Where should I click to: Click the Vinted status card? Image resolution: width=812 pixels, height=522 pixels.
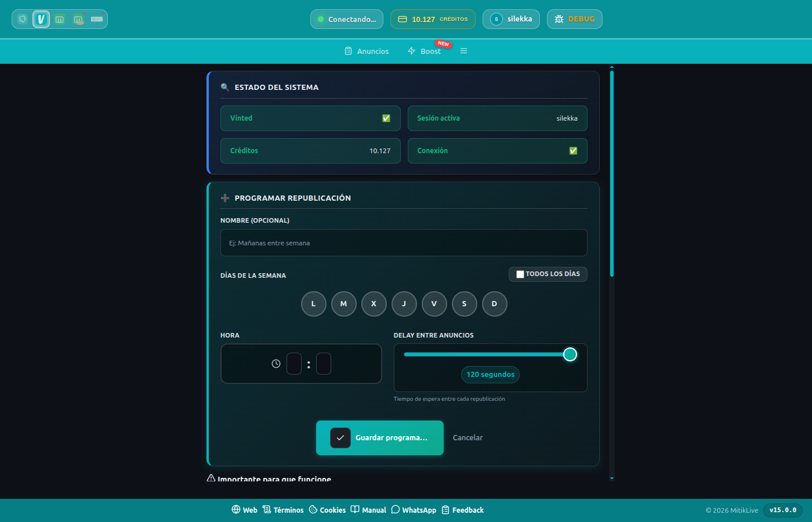310,118
